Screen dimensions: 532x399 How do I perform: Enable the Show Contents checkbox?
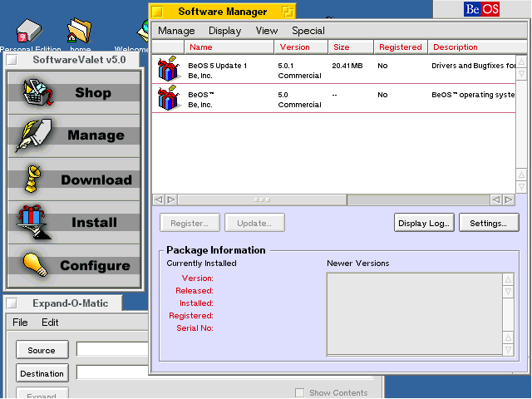[x=300, y=393]
